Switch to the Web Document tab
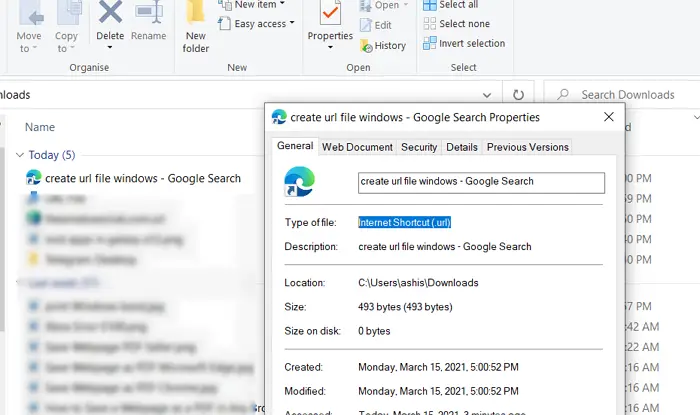Screen dimensions: 700x415 [x=357, y=147]
